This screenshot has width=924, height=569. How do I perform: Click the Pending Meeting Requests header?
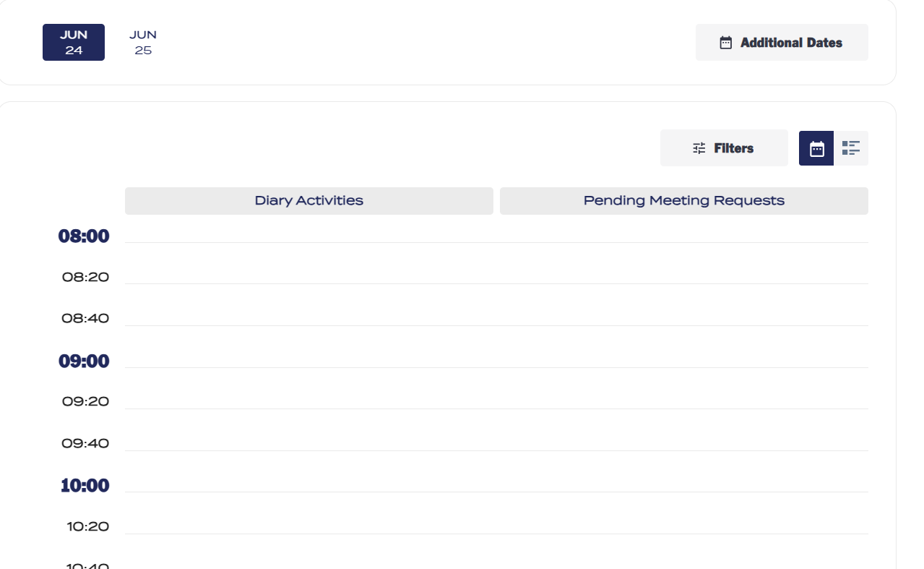[683, 200]
